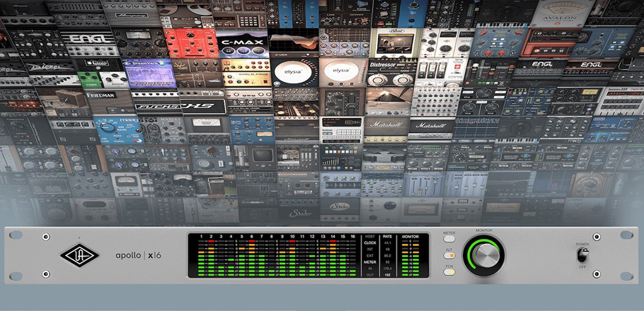Push the FCN function button

pyautogui.click(x=449, y=271)
